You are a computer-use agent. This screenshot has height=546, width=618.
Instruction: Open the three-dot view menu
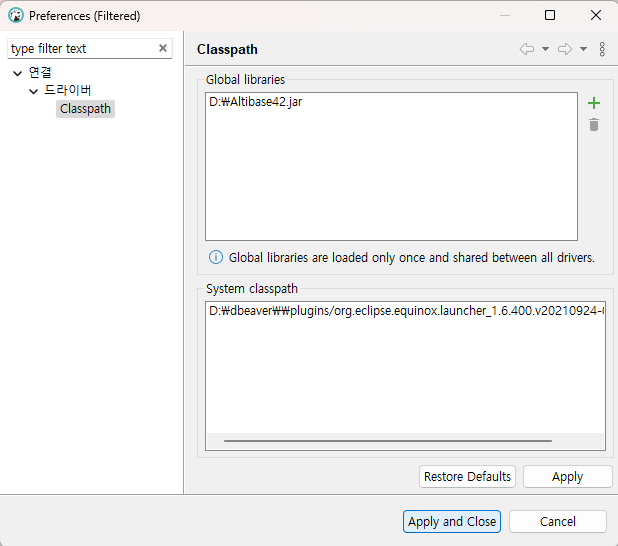pos(602,49)
